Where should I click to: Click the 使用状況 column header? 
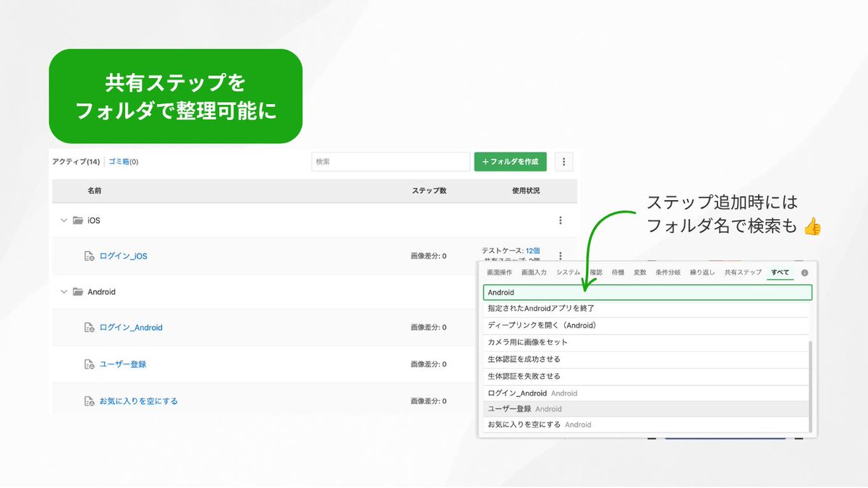[526, 191]
